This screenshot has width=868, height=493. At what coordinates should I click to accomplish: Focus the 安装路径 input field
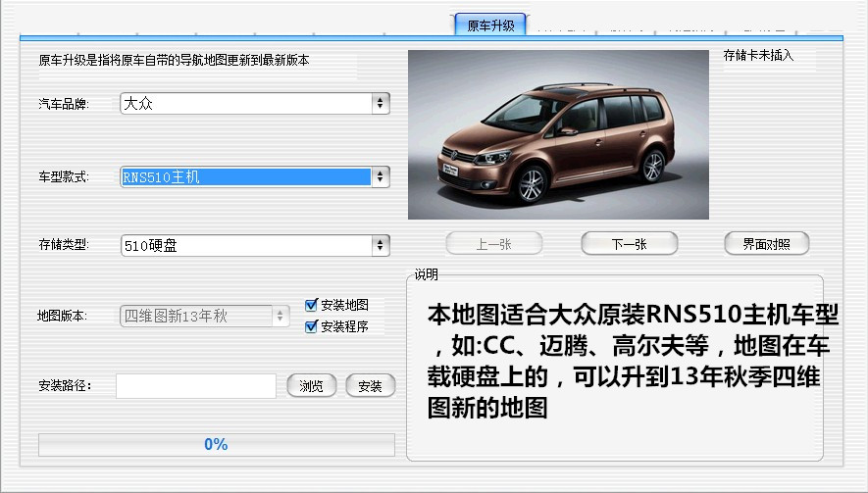coord(196,385)
